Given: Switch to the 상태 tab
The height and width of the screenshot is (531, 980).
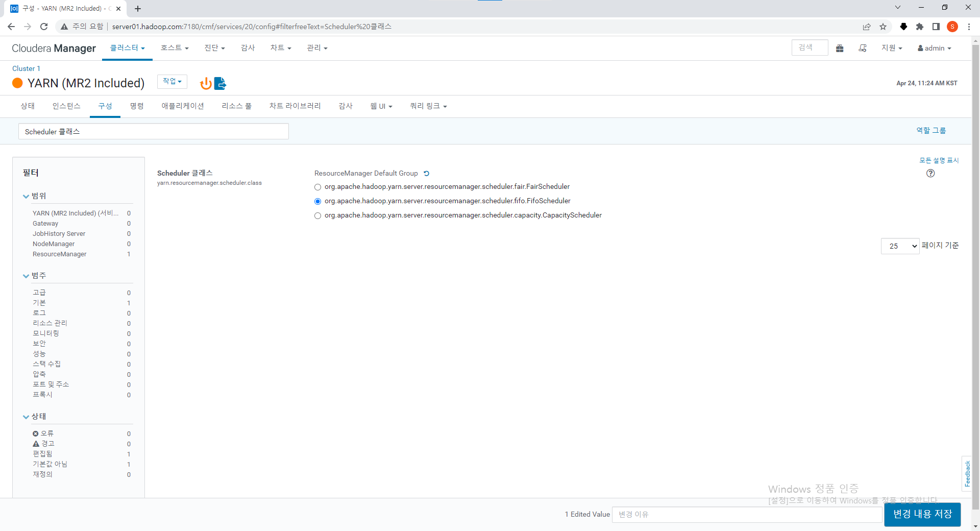Looking at the screenshot, I should click(28, 106).
